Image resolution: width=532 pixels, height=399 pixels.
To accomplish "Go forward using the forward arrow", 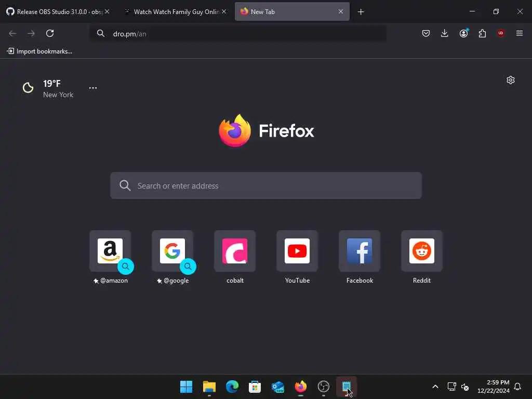I will point(31,33).
